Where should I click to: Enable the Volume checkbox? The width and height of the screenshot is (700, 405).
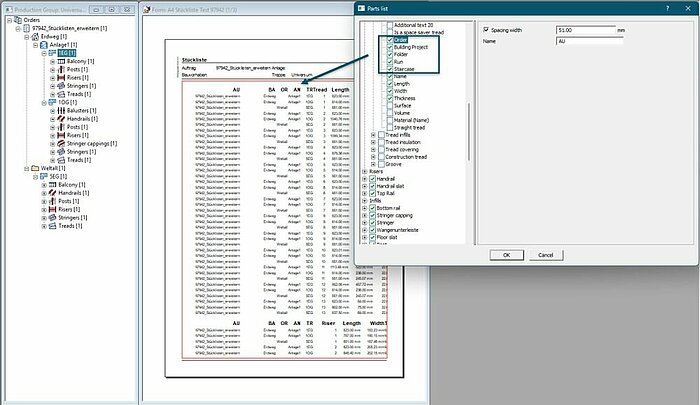(x=390, y=113)
